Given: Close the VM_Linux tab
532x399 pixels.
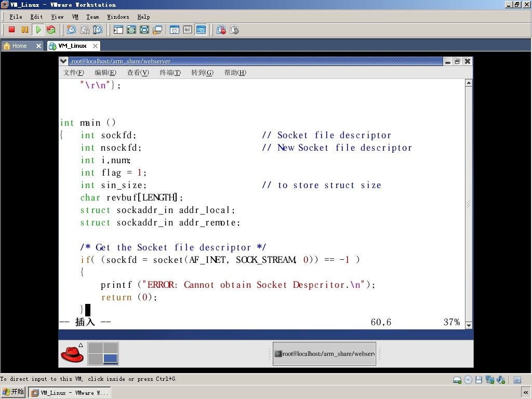Looking at the screenshot, I should (x=96, y=46).
